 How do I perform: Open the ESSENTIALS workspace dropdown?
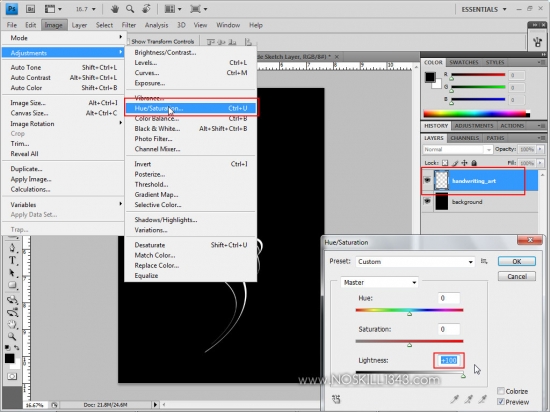484,9
